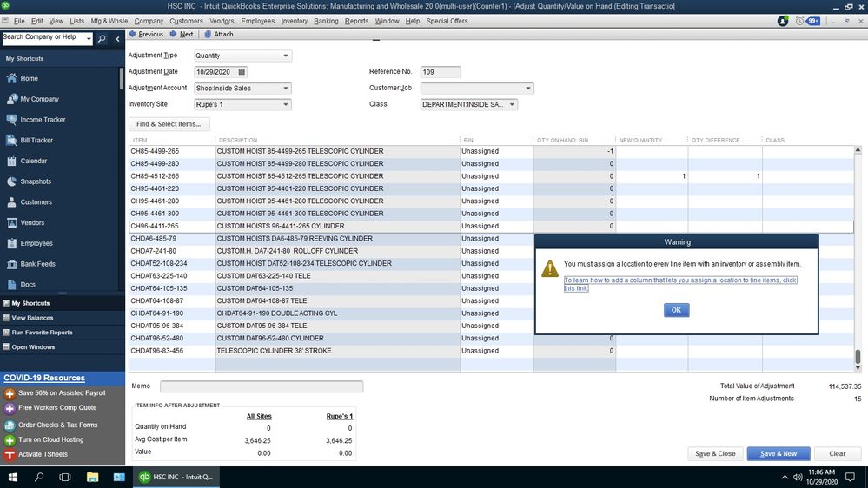Select row CH85-4512-265 item cell
The width and height of the screenshot is (868, 488).
[x=172, y=176]
